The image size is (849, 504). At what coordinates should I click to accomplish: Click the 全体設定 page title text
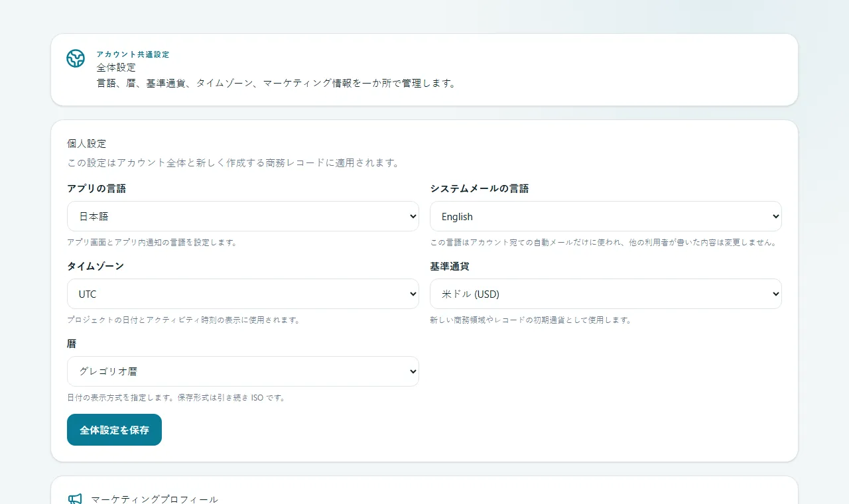pos(116,68)
